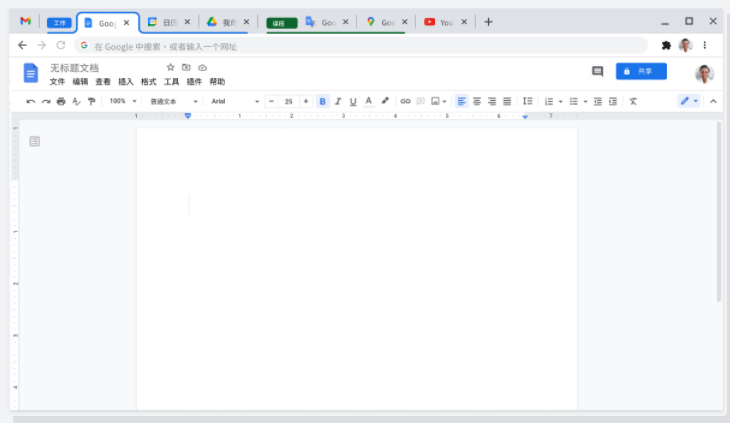
Task: Toggle underline formatting
Action: [x=353, y=101]
